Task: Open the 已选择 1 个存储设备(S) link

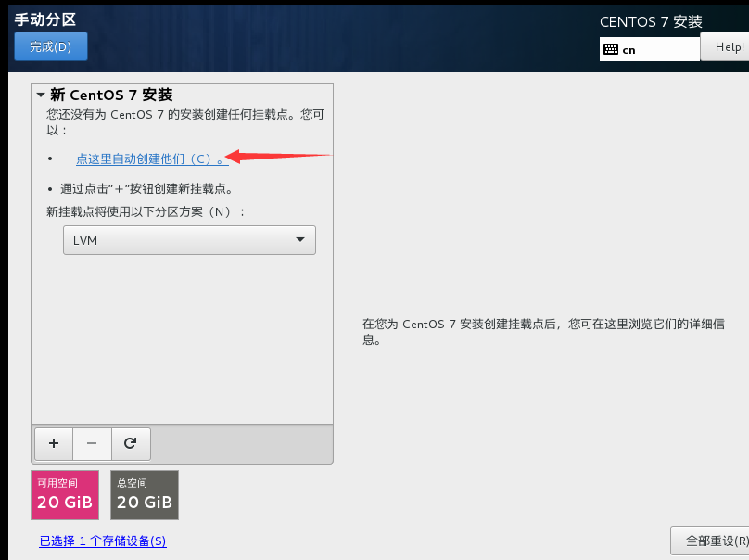Action: click(x=103, y=541)
